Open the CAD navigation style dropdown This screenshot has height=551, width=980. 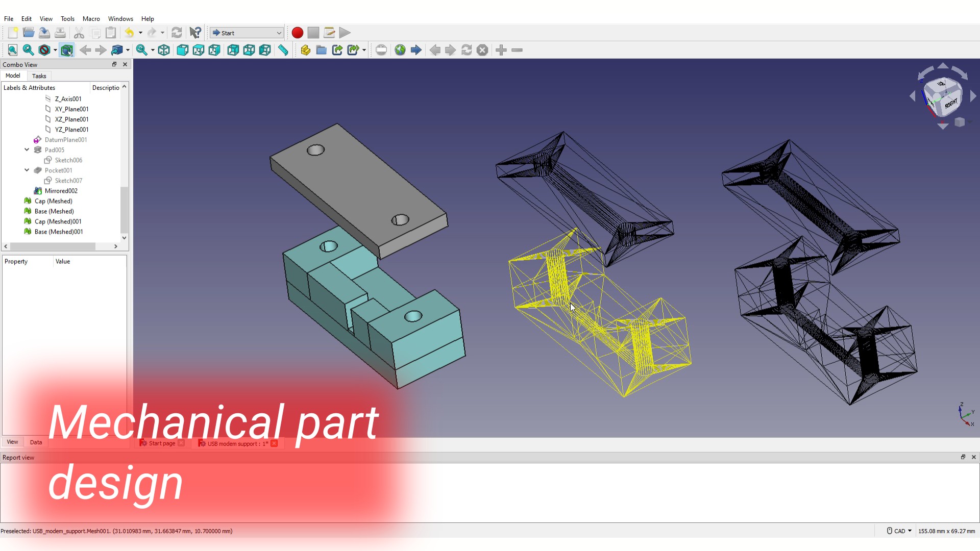click(899, 531)
